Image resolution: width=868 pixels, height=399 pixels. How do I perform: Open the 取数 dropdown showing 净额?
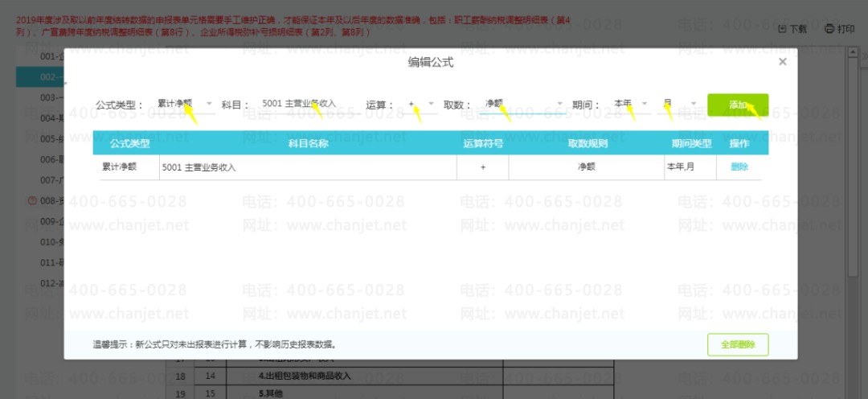pyautogui.click(x=523, y=104)
